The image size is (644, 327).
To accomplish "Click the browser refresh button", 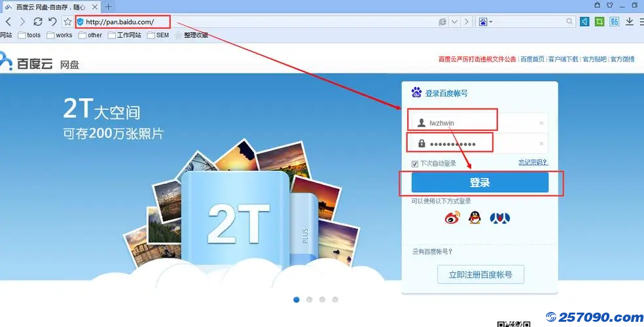I will [37, 22].
